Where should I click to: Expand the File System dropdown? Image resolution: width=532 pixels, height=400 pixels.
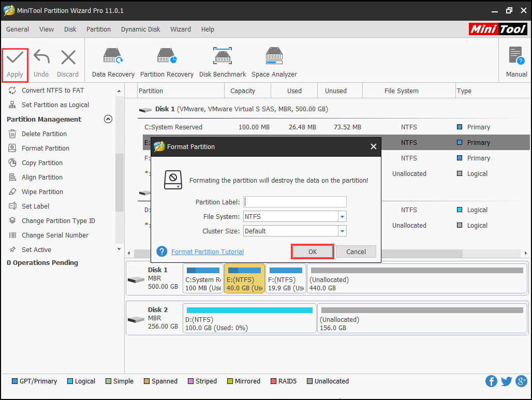(x=342, y=216)
